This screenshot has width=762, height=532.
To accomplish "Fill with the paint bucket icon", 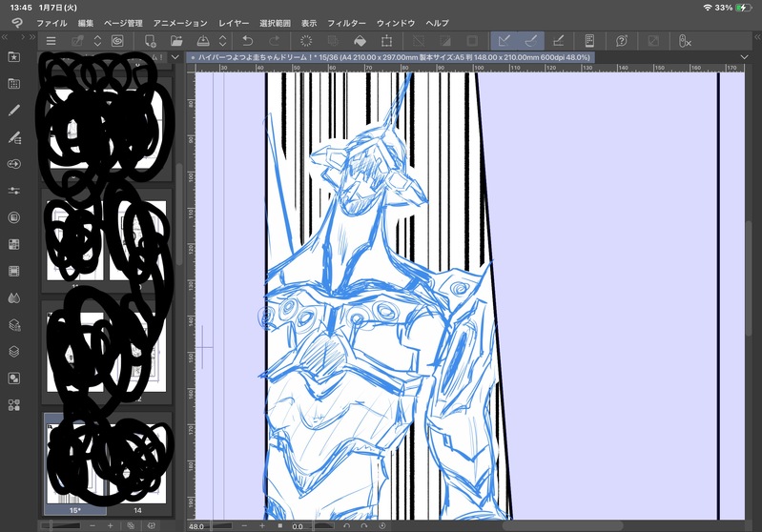I will 360,41.
